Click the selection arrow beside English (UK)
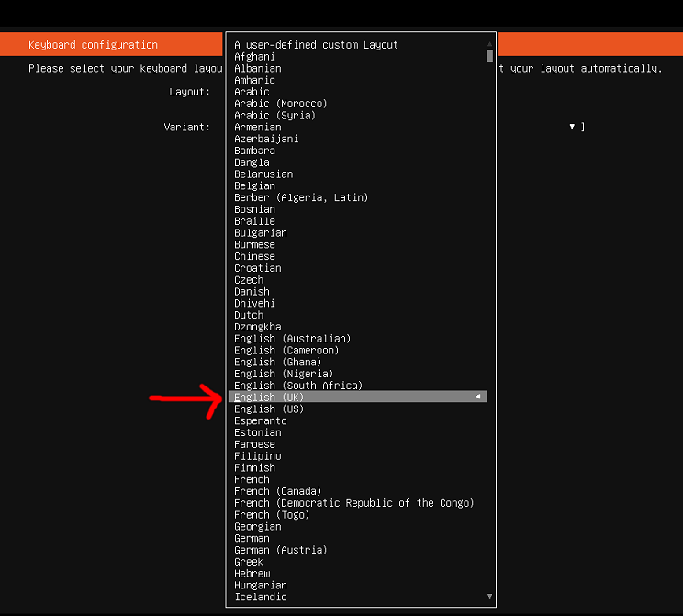The height and width of the screenshot is (616, 683). [477, 398]
